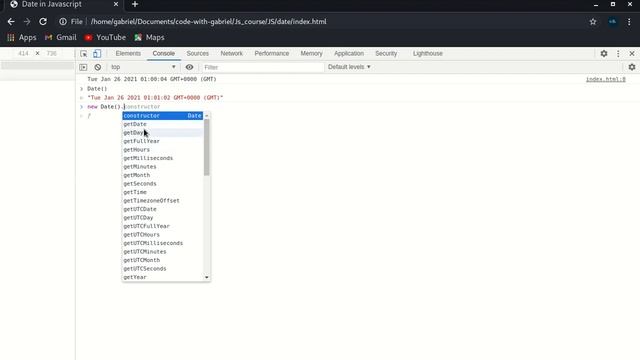Image resolution: width=640 pixels, height=360 pixels.
Task: Open a new browser tab
Action: pos(135,4)
